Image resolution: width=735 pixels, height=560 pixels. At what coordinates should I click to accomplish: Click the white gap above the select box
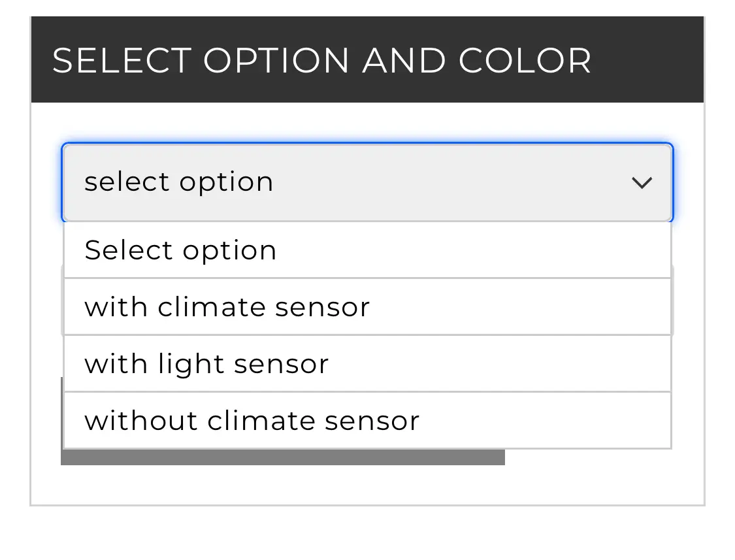click(x=367, y=122)
